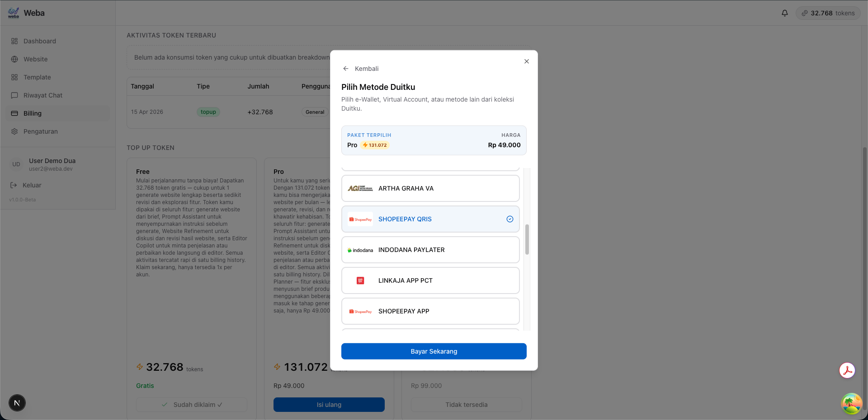
Task: Select the Billing menu item
Action: point(58,113)
